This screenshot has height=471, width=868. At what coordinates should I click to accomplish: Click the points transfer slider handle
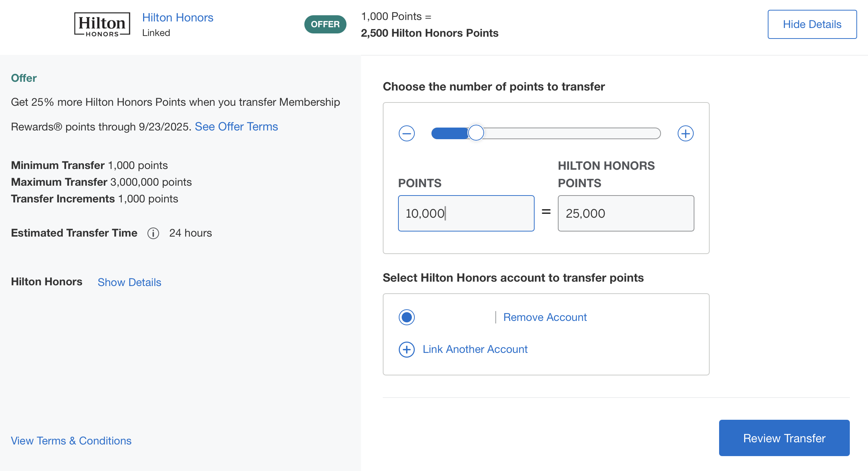476,133
